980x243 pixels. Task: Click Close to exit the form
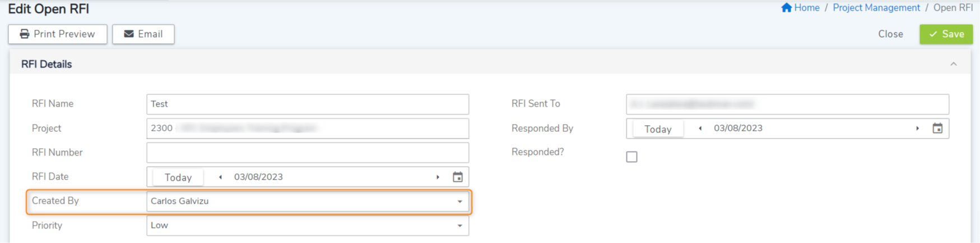890,34
